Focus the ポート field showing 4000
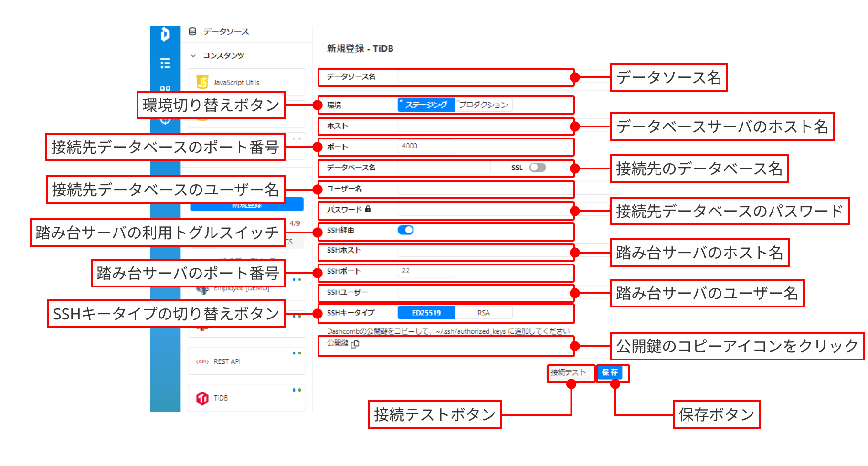The image size is (868, 466). point(426,146)
